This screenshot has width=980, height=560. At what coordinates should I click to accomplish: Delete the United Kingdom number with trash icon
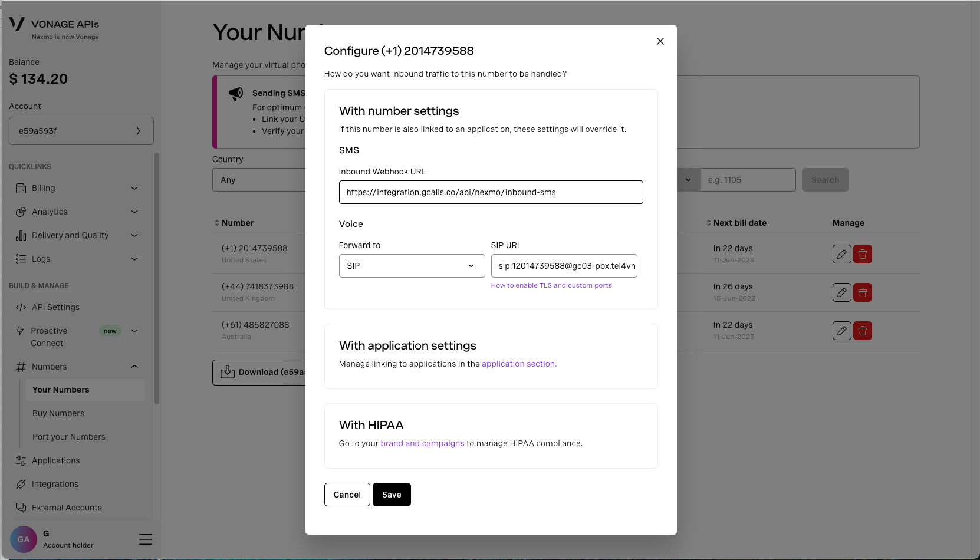[x=862, y=292]
